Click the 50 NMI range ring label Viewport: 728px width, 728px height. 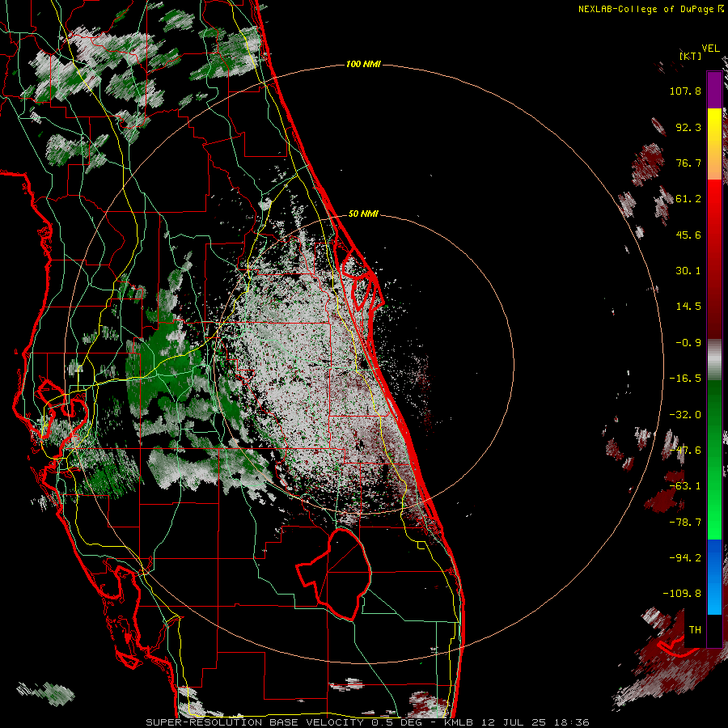(363, 214)
